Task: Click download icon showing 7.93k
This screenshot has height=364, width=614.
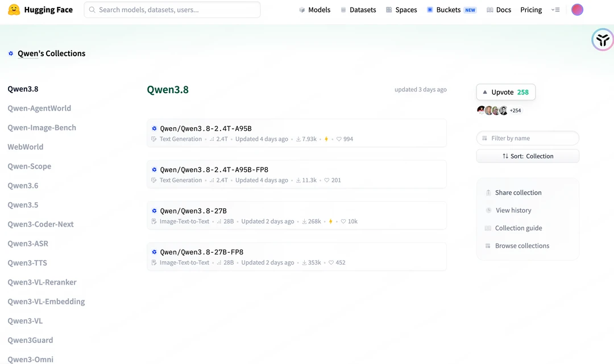Action: coord(298,139)
